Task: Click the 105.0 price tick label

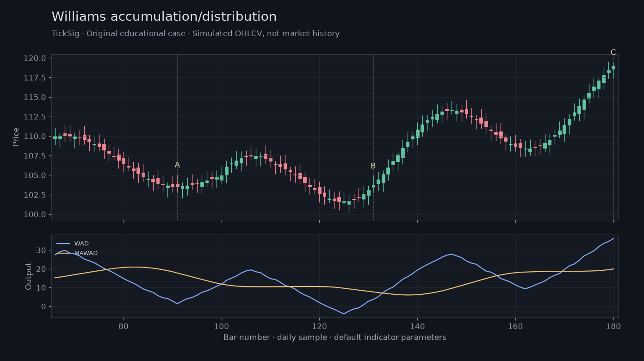Action: (x=35, y=175)
